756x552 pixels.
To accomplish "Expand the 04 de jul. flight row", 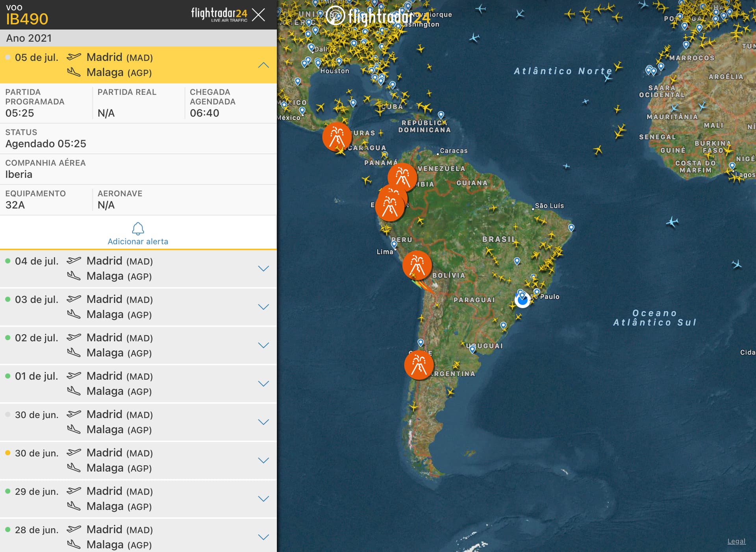I will (x=263, y=268).
